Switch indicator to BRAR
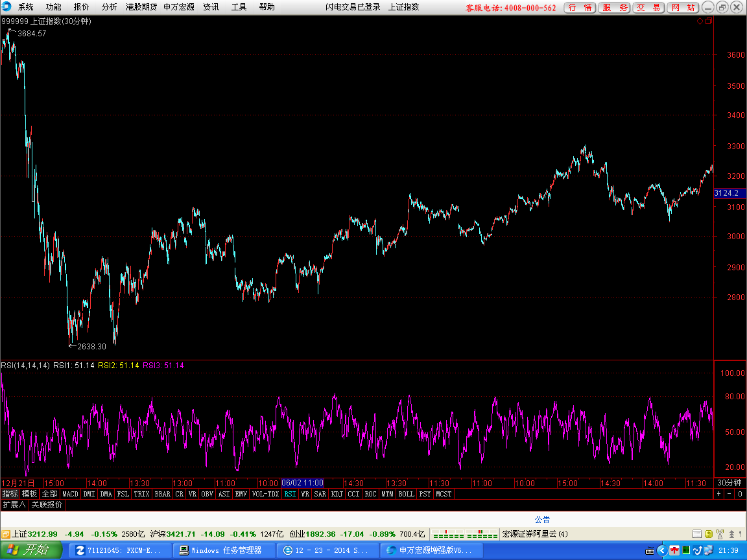Image resolution: width=747 pixels, height=560 pixels. tap(163, 494)
